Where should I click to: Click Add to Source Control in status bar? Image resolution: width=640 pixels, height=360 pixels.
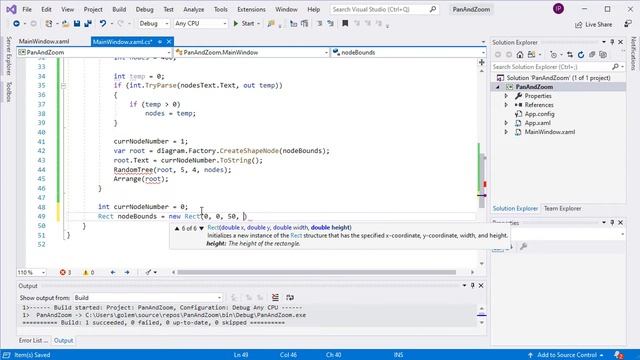[x=566, y=355]
